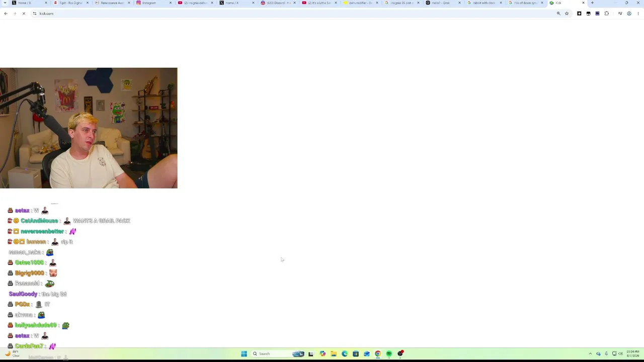Click username akwna in chat

[24, 315]
